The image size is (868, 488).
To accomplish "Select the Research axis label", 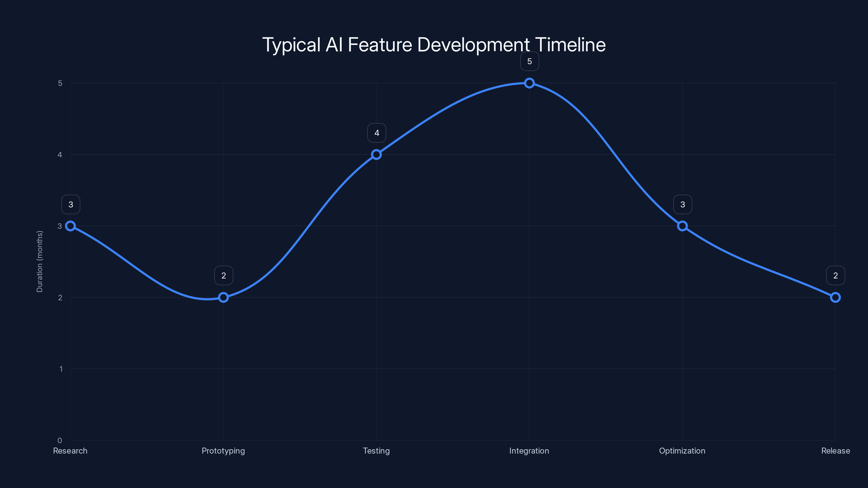I will click(x=70, y=451).
